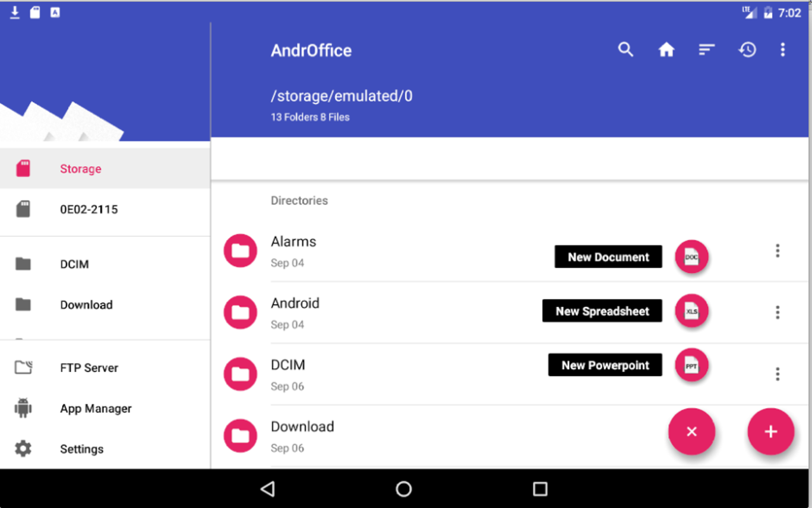
Task: Tap the download status bar notification
Action: pyautogui.click(x=15, y=12)
